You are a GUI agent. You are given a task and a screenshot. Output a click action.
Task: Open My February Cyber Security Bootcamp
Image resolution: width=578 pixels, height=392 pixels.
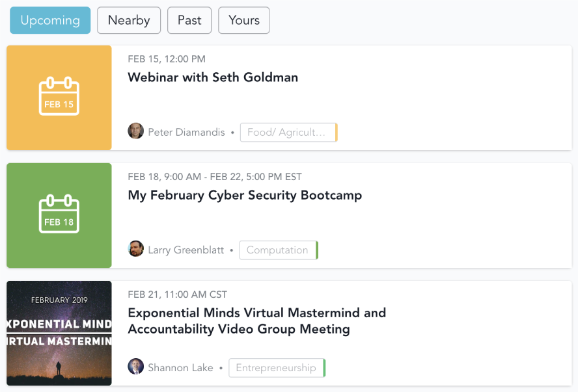pos(245,195)
